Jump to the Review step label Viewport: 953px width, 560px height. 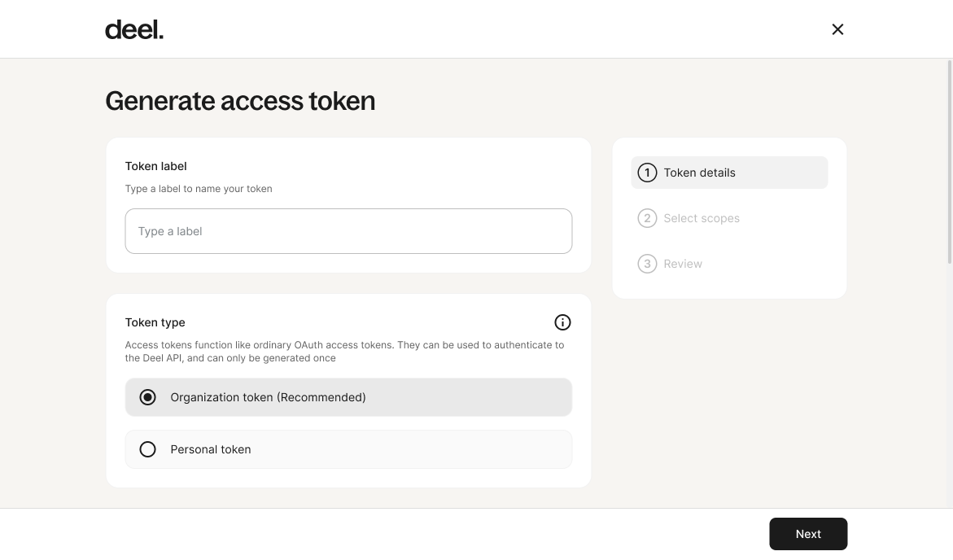point(683,264)
